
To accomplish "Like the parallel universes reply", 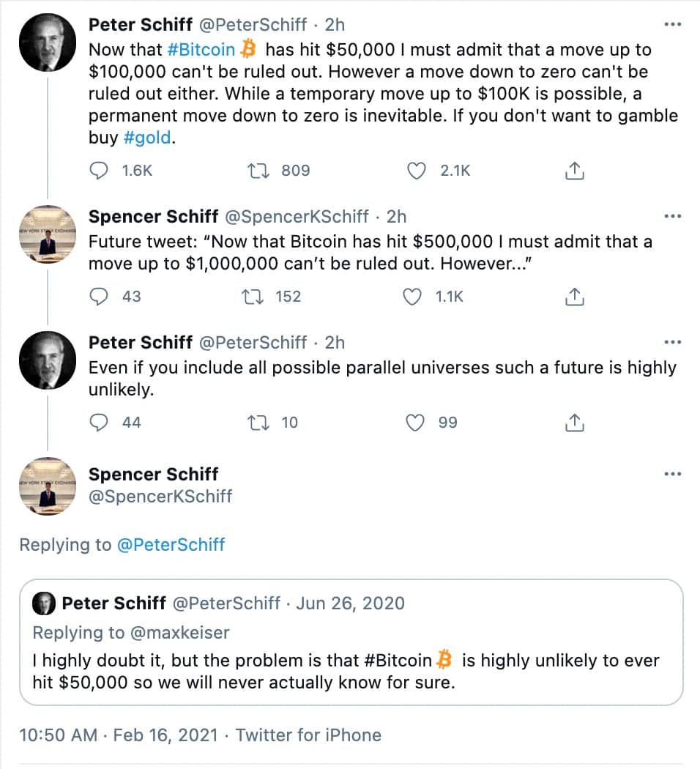I will click(x=417, y=422).
